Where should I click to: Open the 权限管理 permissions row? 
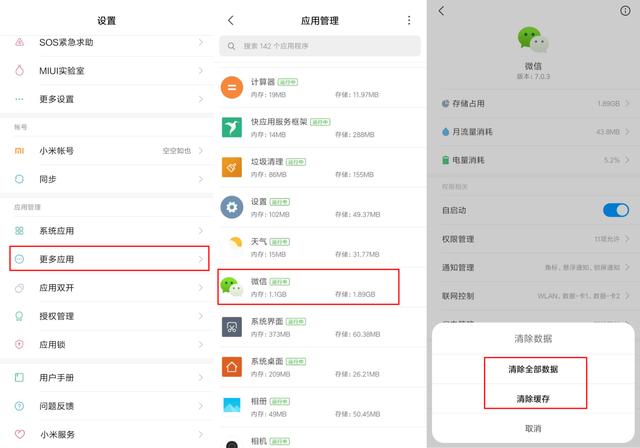(534, 239)
